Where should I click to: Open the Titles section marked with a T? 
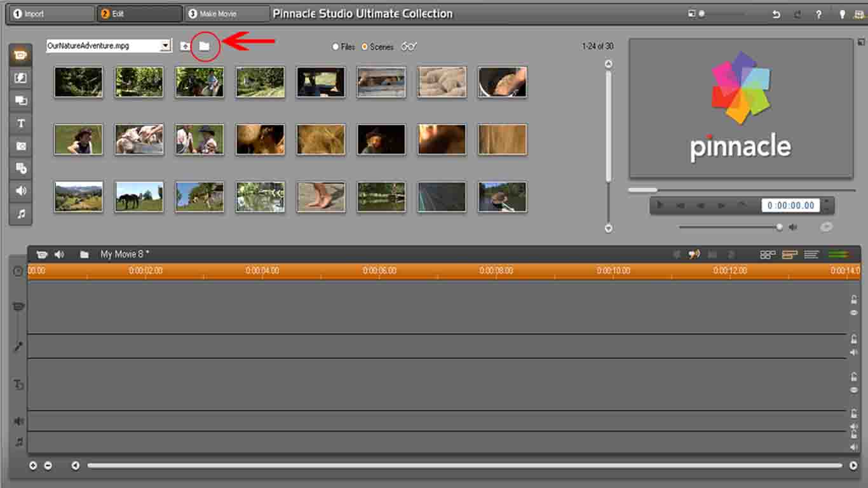(20, 123)
